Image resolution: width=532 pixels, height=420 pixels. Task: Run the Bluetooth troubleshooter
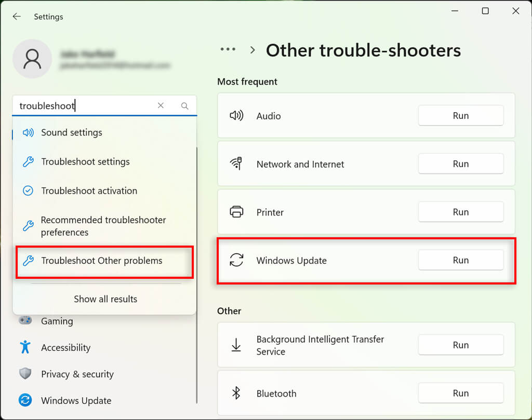pyautogui.click(x=461, y=393)
